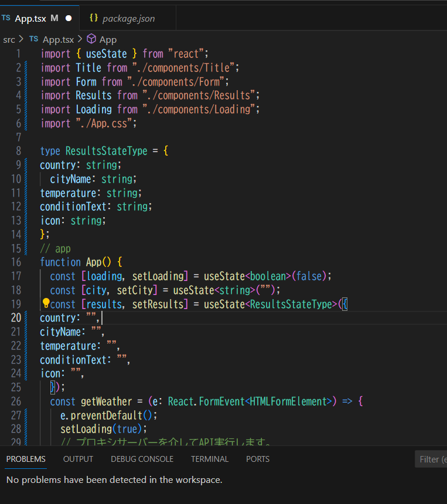Click the useState import on line 1
This screenshot has height=504, width=447.
click(x=106, y=54)
